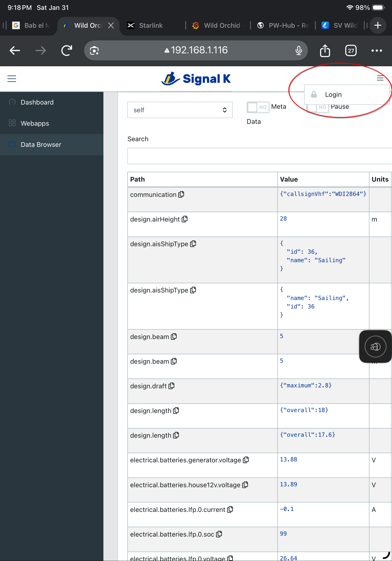Copy electrical.batteries.generator.voltage path icon
The width and height of the screenshot is (392, 561).
(246, 460)
